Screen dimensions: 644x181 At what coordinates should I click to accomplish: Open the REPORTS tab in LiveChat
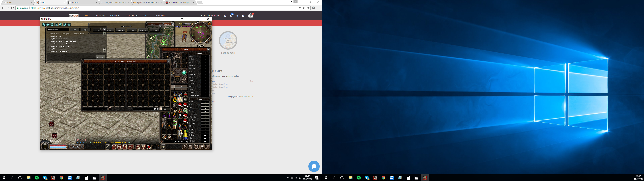[160, 16]
